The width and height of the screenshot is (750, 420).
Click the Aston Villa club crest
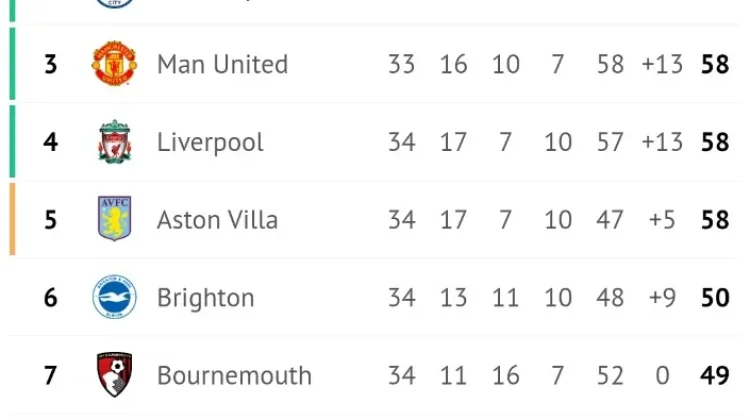click(x=114, y=218)
